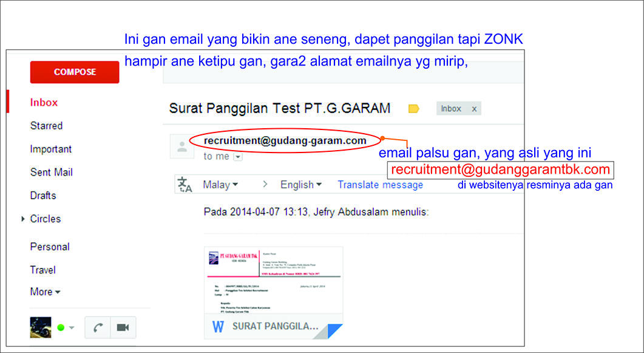This screenshot has width=644, height=353.
Task: Open the English target language dropdown
Action: (x=301, y=185)
